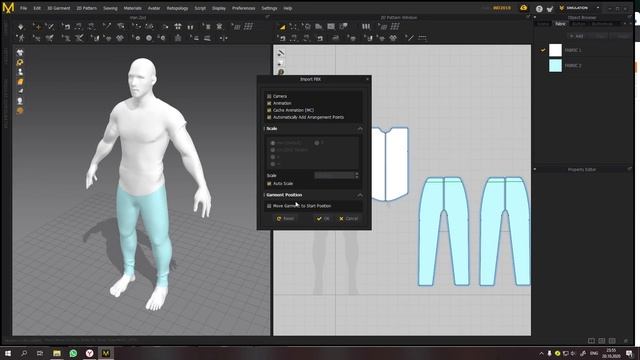The image size is (640, 360).
Task: Click the Reset button in Import FBX
Action: (x=285, y=219)
